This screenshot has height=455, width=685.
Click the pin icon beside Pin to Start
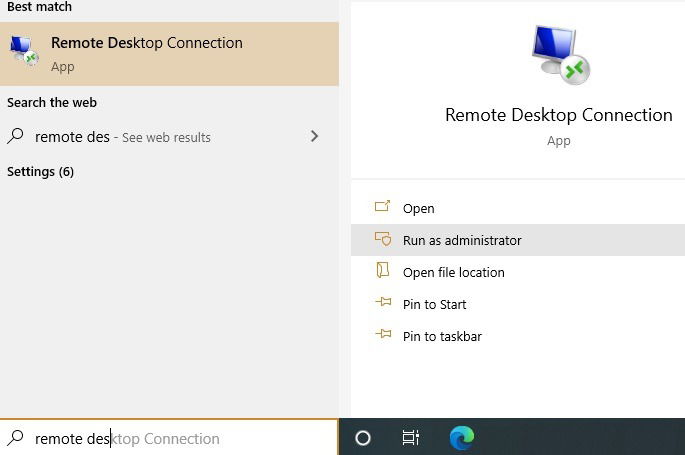coord(383,302)
